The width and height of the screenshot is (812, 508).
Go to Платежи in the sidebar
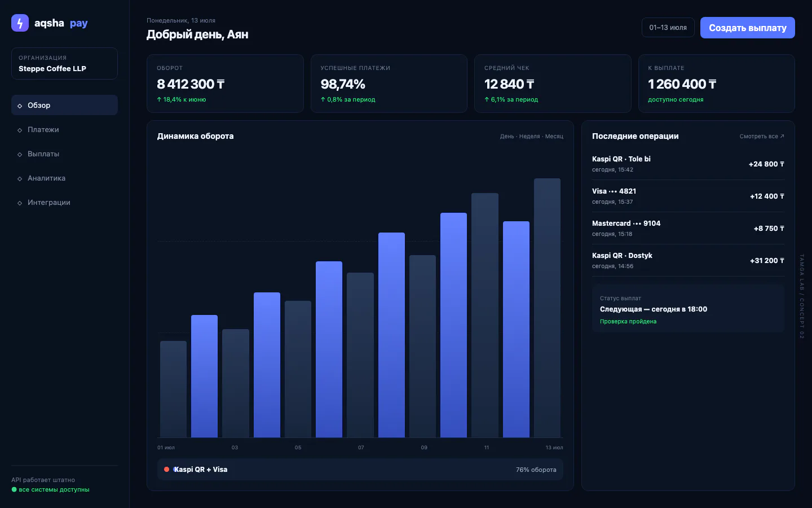point(64,130)
